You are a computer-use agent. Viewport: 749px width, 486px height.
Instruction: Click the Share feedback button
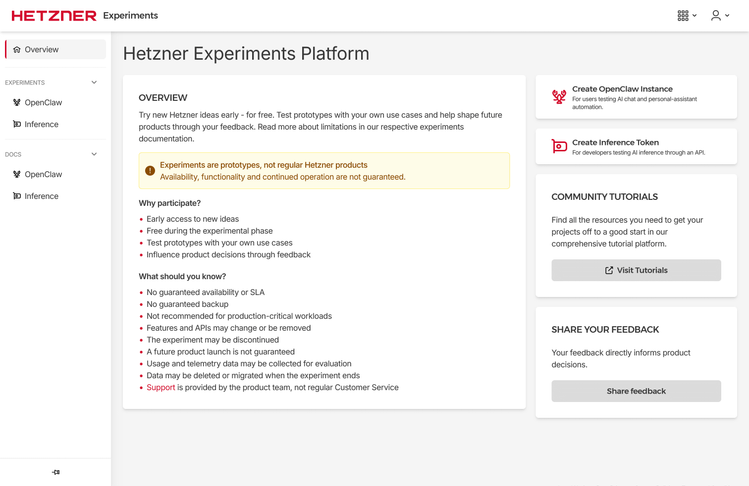click(x=636, y=391)
